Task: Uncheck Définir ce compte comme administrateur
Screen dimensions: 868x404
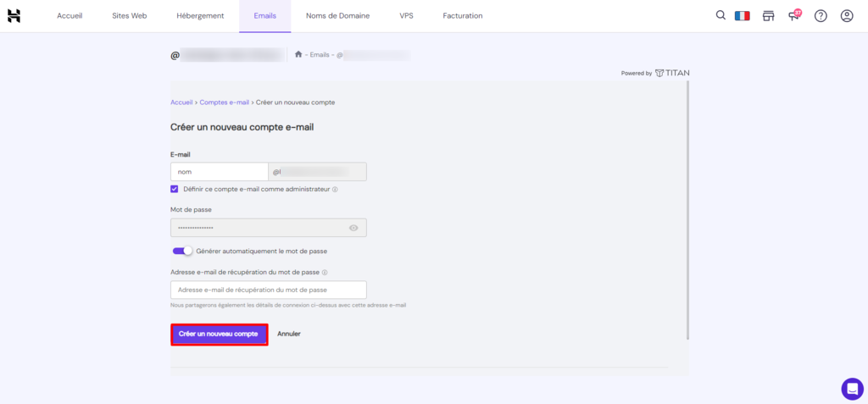Action: pyautogui.click(x=175, y=189)
